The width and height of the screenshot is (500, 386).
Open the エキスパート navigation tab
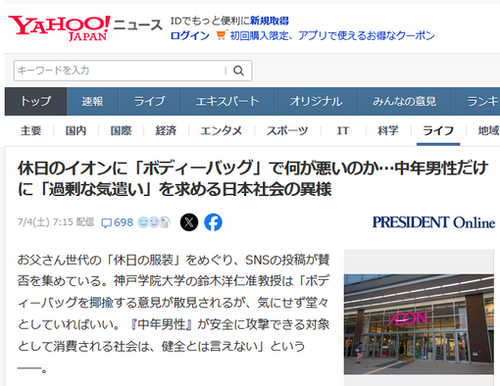click(227, 101)
